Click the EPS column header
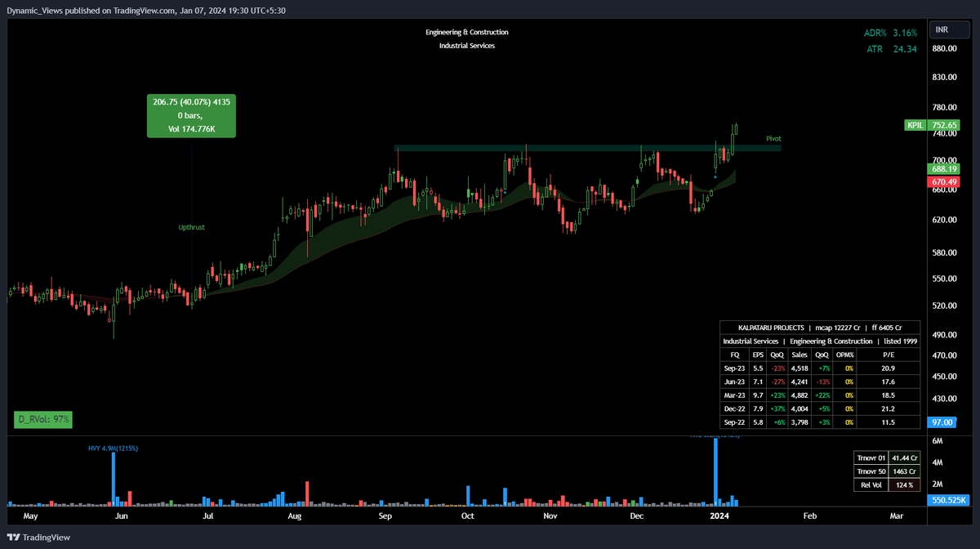Viewport: 980px width, 549px height. click(x=758, y=355)
